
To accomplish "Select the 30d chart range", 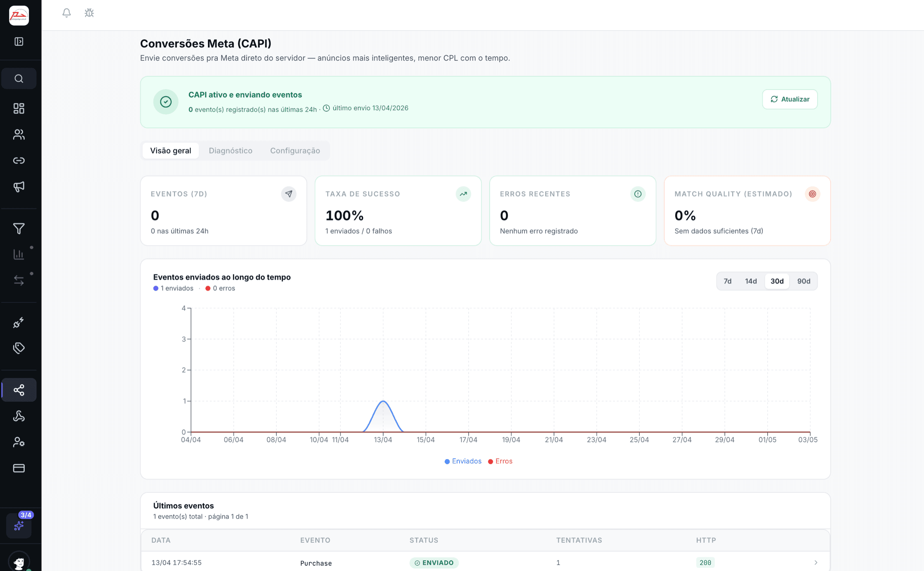I will click(777, 281).
